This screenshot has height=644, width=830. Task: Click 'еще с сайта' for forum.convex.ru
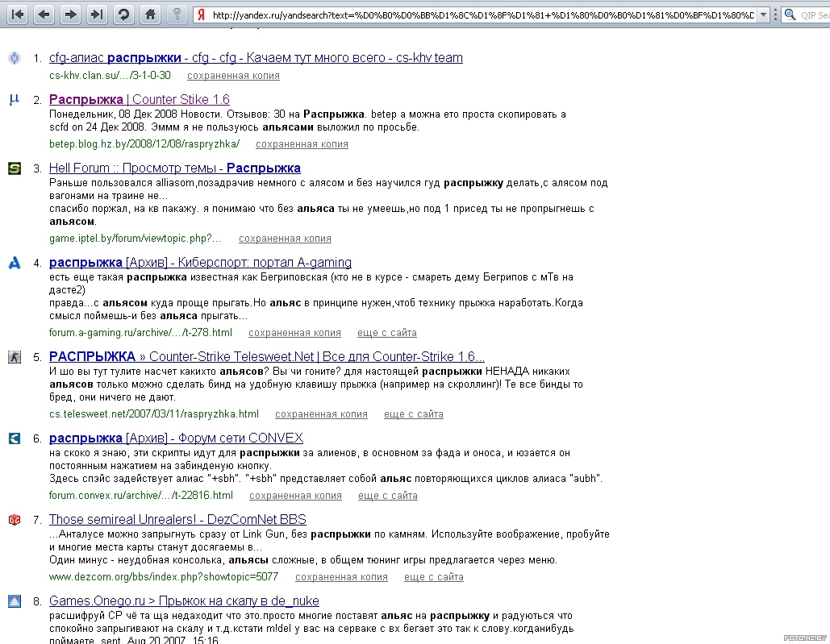point(388,496)
